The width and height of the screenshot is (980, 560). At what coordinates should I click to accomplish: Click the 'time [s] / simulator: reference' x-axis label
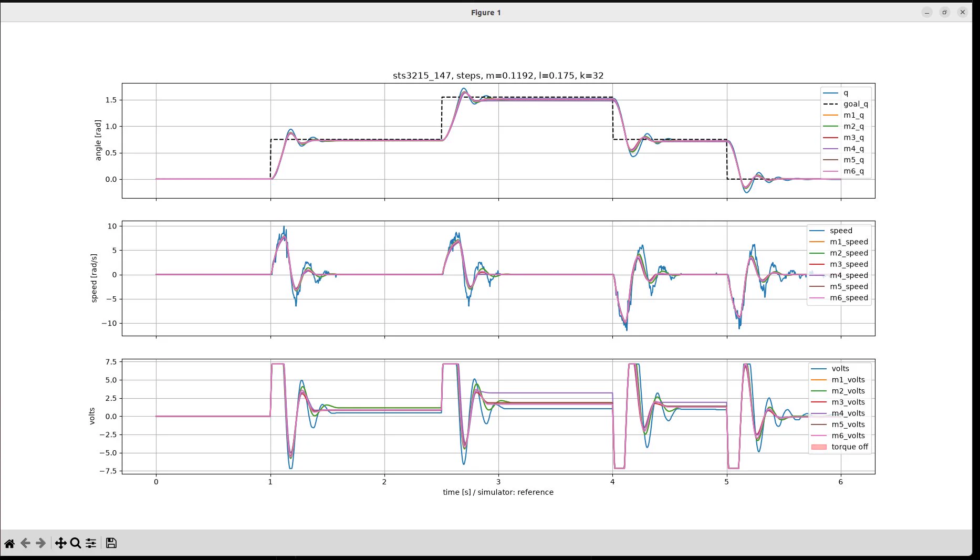point(498,492)
